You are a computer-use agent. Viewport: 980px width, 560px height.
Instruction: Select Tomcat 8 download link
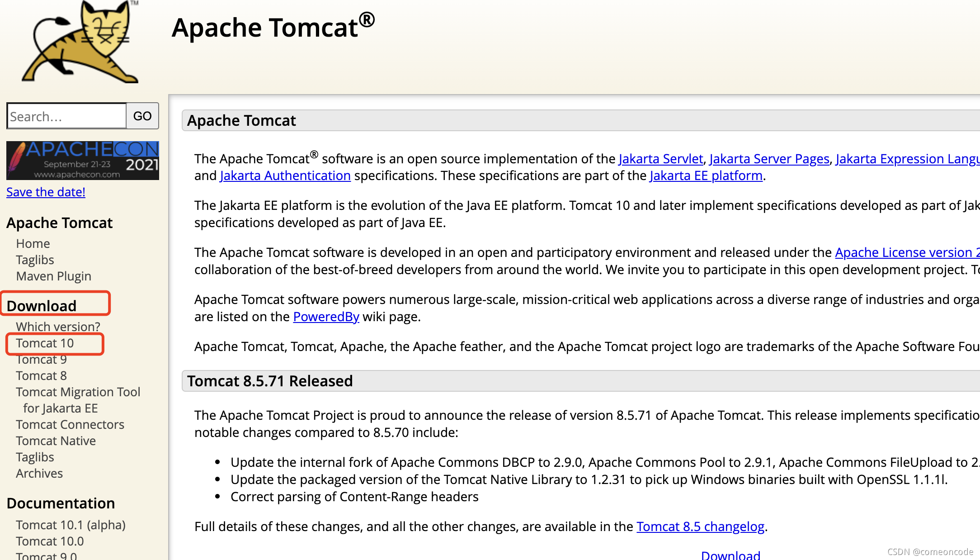(41, 375)
